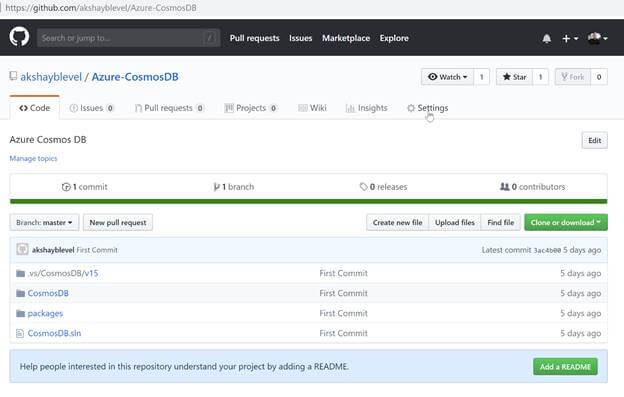
Task: View the 0 contributors page
Action: pyautogui.click(x=532, y=187)
